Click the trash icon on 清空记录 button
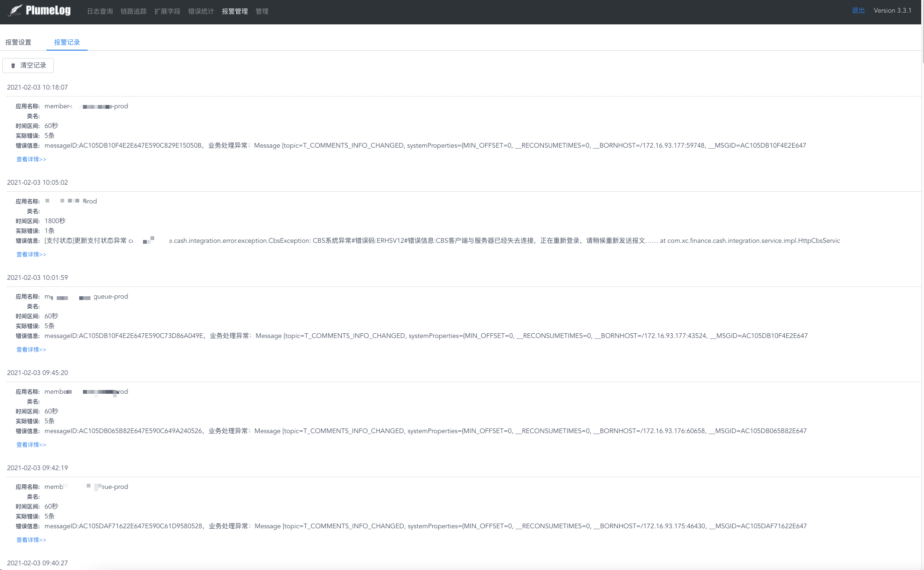 pos(13,66)
